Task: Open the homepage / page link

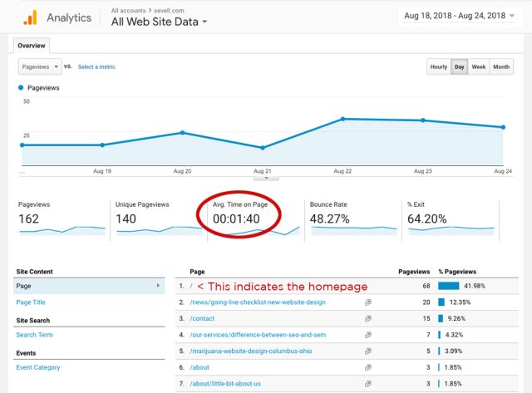Action: (x=191, y=286)
